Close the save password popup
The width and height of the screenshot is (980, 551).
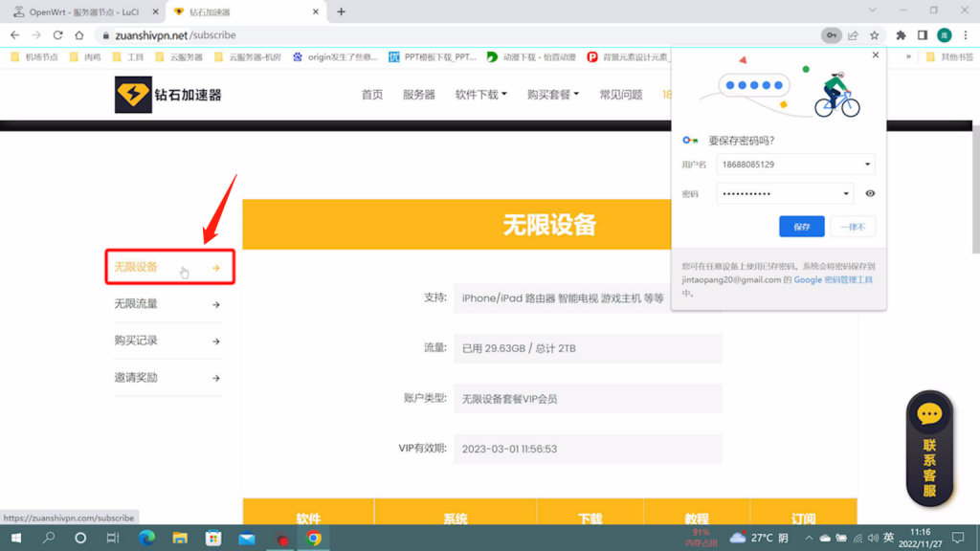[x=876, y=55]
